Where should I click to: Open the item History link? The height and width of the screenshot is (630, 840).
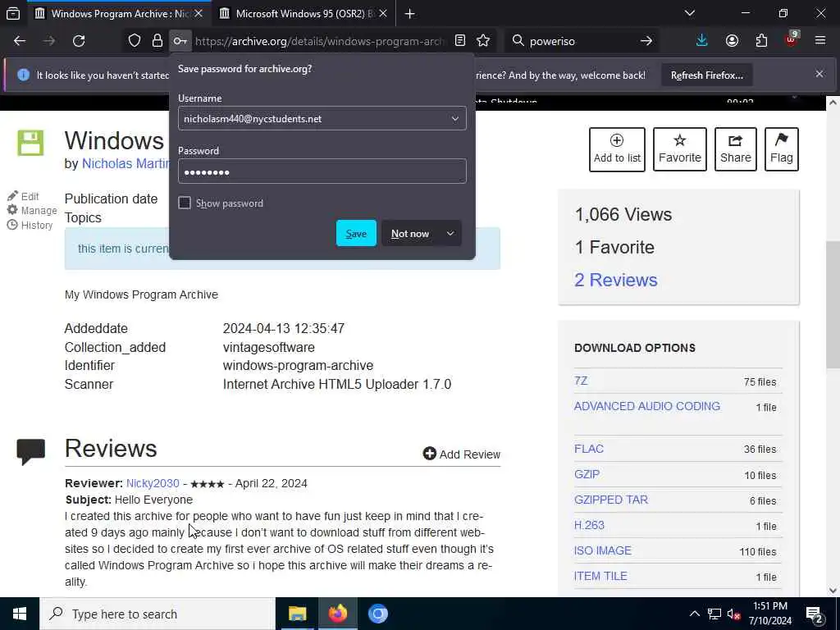(30, 225)
